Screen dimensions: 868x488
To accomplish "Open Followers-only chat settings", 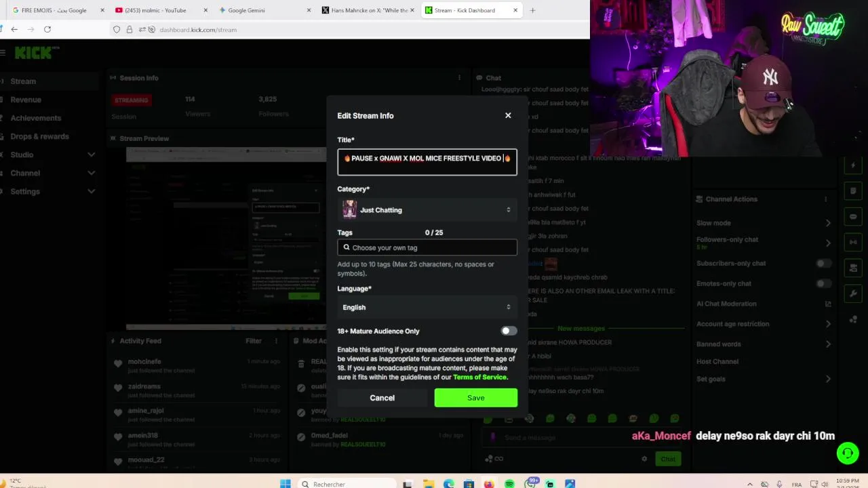I will click(764, 243).
